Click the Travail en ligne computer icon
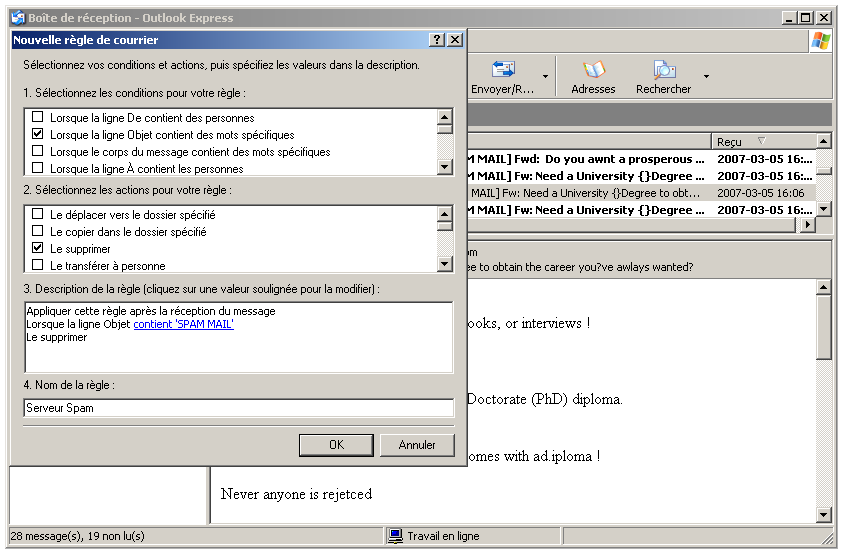The width and height of the screenshot is (845, 554). [396, 536]
